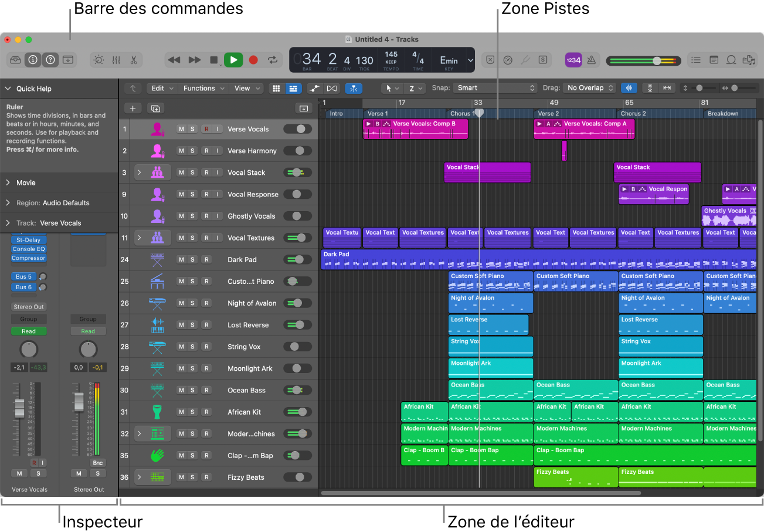The height and width of the screenshot is (532, 764).
Task: Disable the Night of Avalon track switch
Action: click(x=298, y=303)
